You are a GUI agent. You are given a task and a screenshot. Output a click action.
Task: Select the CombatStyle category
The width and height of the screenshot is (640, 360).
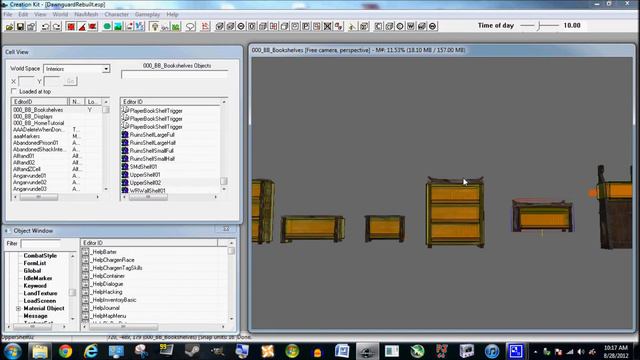(40, 256)
